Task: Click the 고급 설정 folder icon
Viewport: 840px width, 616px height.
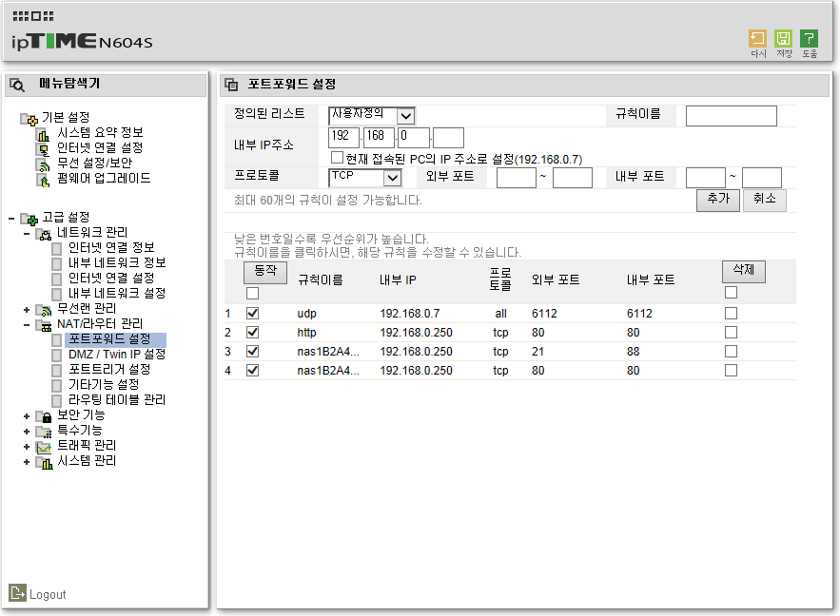Action: [x=29, y=219]
